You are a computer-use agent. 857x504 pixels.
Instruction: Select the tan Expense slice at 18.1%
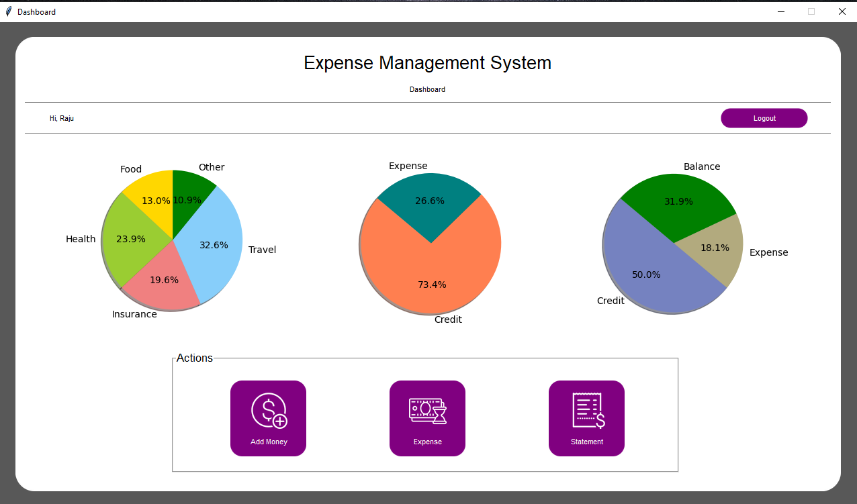click(x=715, y=248)
